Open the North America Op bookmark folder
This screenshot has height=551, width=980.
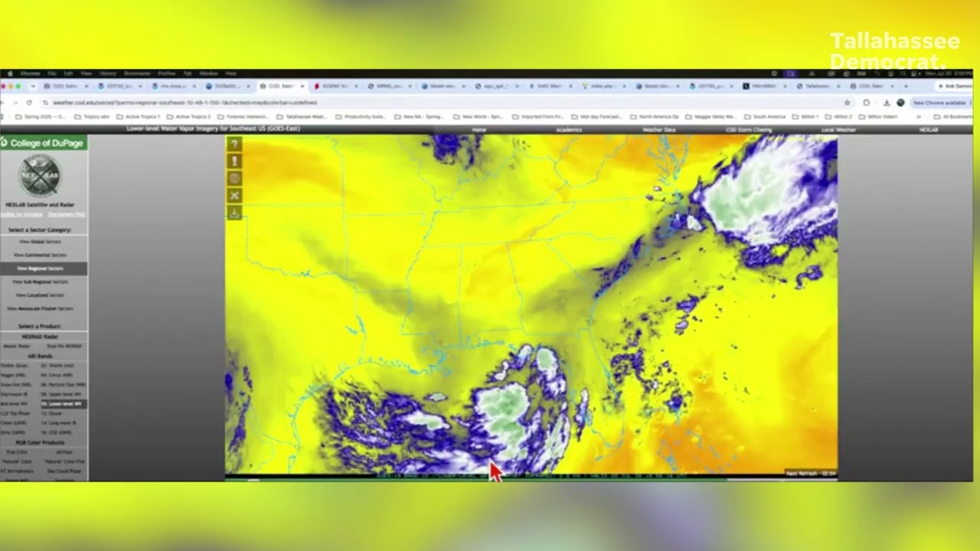pyautogui.click(x=655, y=116)
